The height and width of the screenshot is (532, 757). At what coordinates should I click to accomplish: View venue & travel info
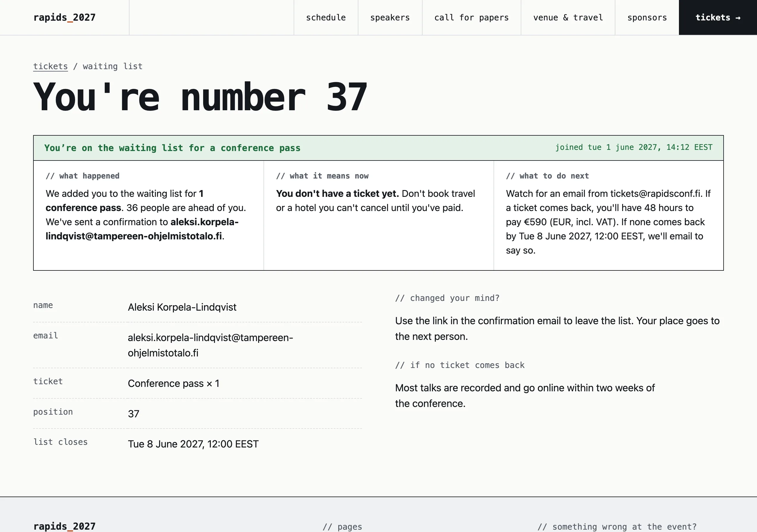[x=568, y=17]
